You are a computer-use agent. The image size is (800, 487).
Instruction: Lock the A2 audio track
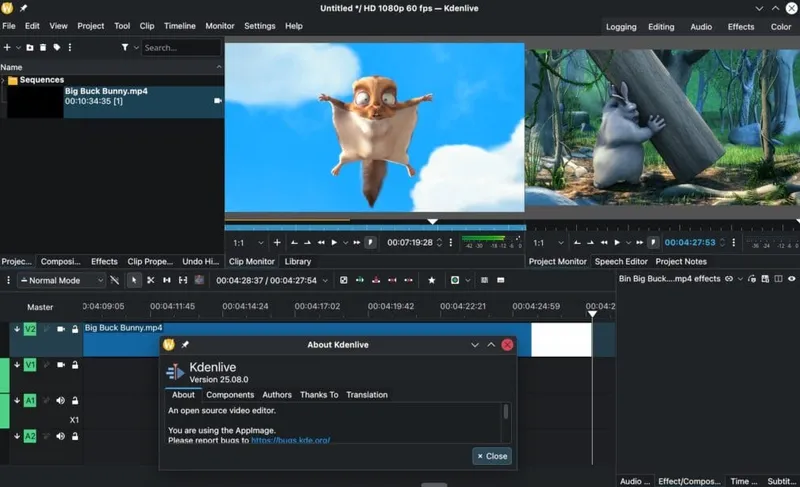[x=75, y=436]
